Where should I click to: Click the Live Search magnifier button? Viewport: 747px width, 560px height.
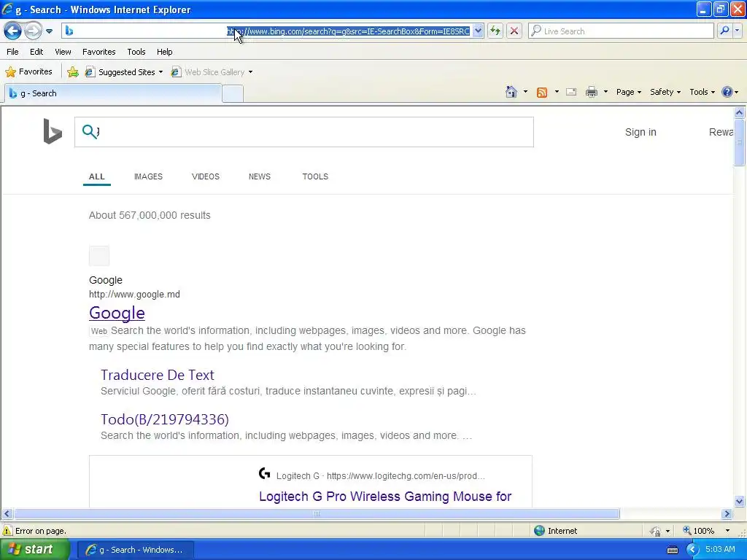724,31
